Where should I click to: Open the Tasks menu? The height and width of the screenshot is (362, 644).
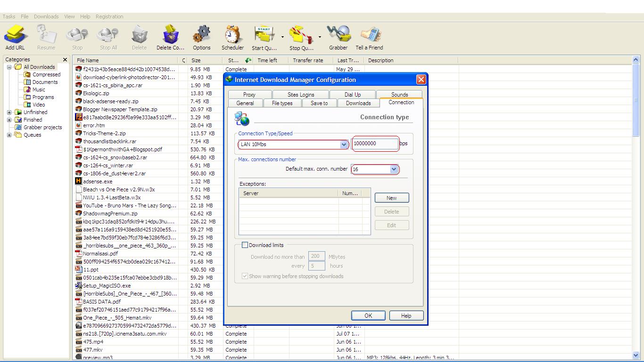coord(9,16)
